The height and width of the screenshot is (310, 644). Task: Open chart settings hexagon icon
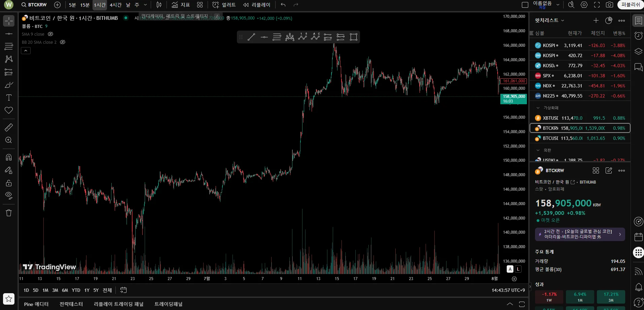point(584,5)
